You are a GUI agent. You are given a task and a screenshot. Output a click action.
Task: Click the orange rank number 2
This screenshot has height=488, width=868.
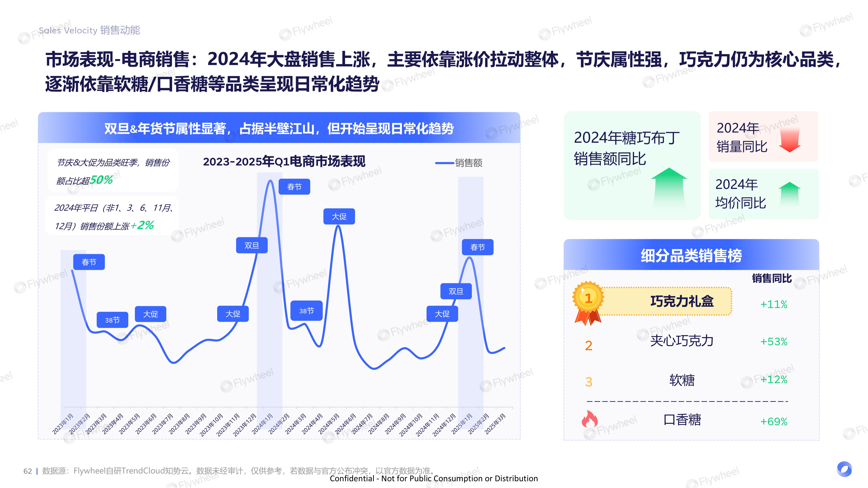588,346
